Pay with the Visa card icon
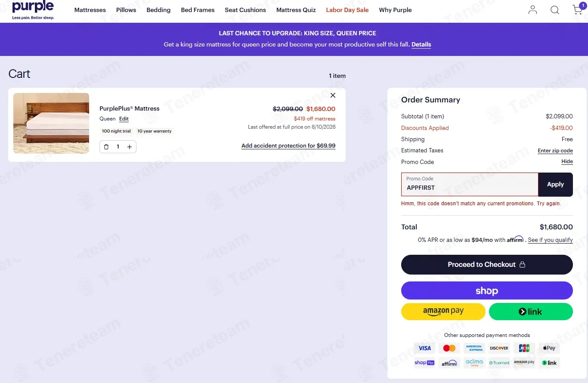Screen dimensions: 588x383 pyautogui.click(x=424, y=348)
